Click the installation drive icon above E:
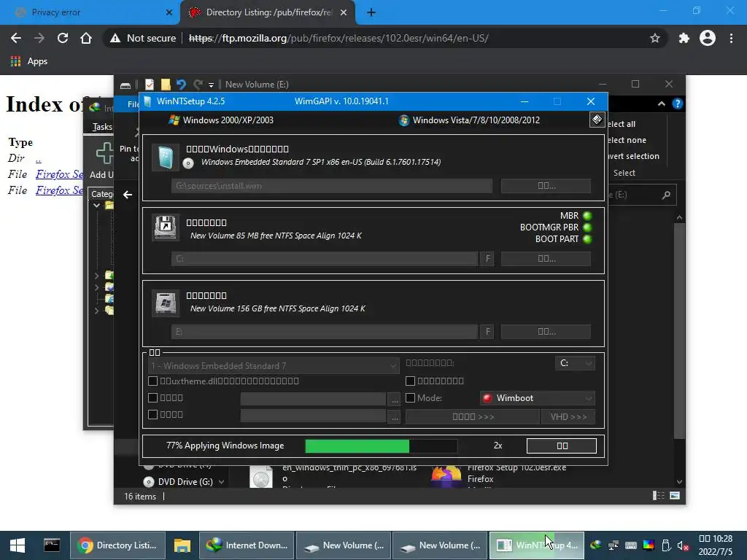Image resolution: width=747 pixels, height=560 pixels. point(166,302)
